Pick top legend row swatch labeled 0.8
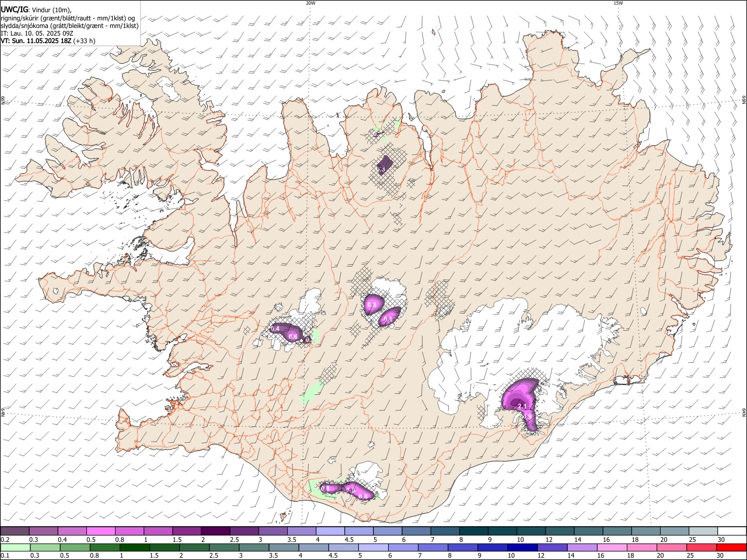 click(x=129, y=531)
